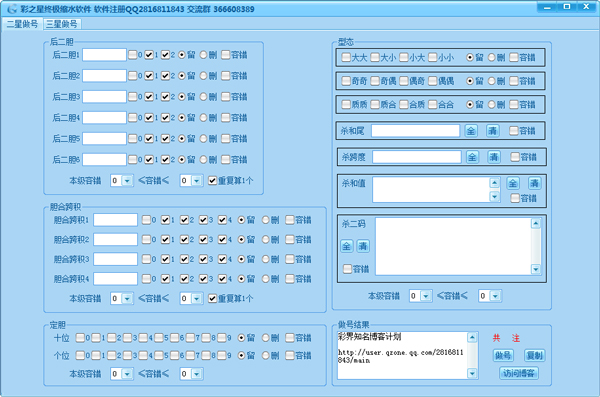
Task: Switch to the 三星做号 tab
Action: [x=62, y=24]
